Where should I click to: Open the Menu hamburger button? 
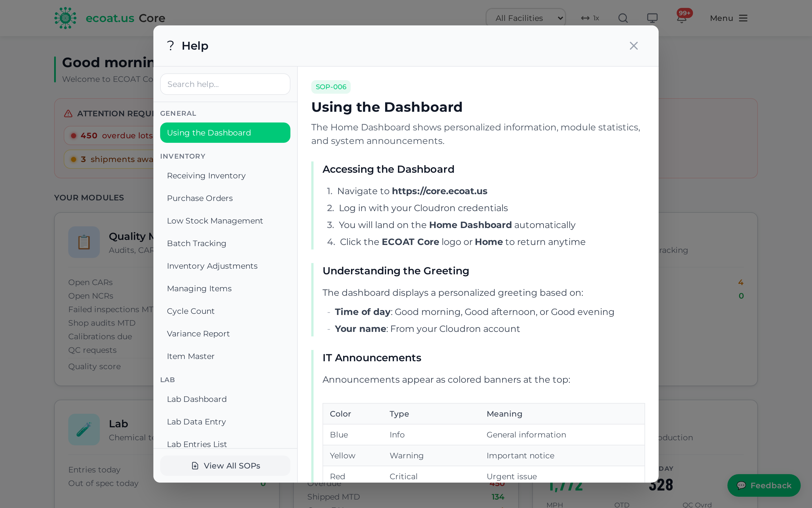click(x=729, y=18)
